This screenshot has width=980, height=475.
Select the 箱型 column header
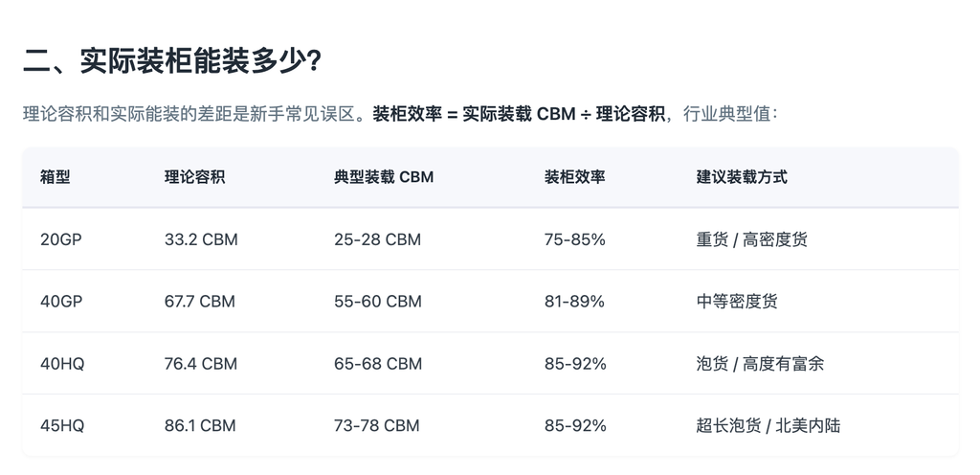55,177
